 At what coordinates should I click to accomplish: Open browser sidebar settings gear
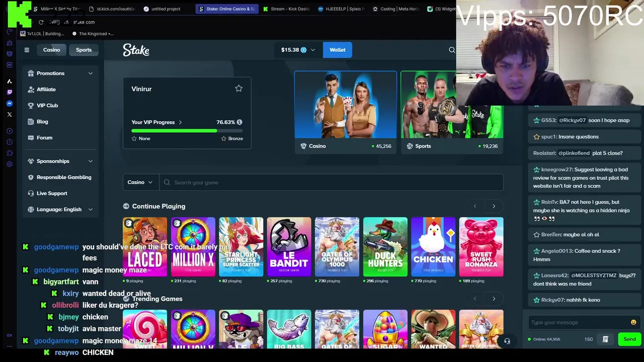(9, 164)
